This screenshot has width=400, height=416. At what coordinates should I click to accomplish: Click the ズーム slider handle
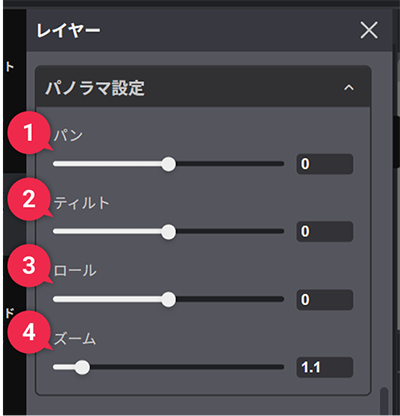(82, 367)
